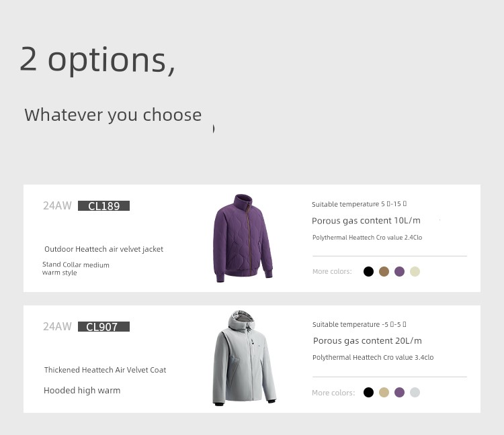
Task: Select black color swatch for CL189 jacket
Action: pyautogui.click(x=368, y=272)
